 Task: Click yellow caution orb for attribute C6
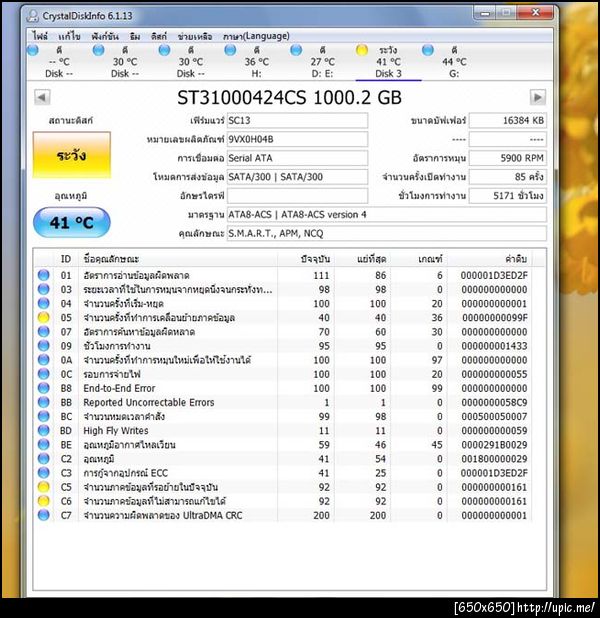[44, 501]
